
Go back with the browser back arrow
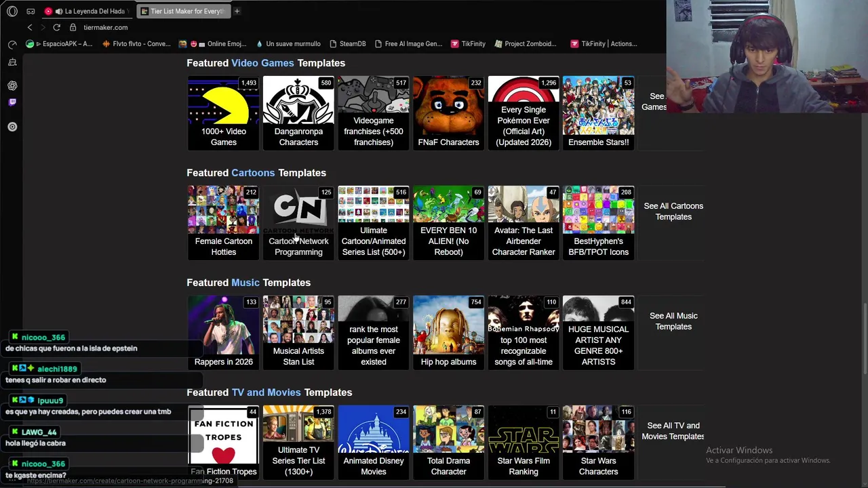point(30,27)
